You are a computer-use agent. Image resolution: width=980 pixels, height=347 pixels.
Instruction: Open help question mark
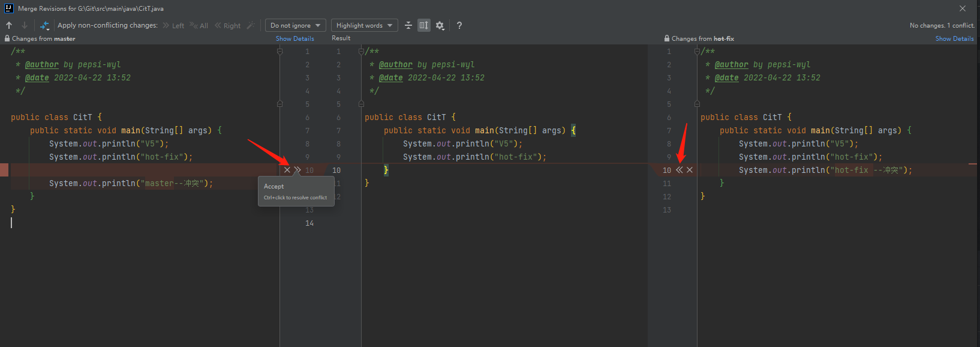[x=459, y=25]
